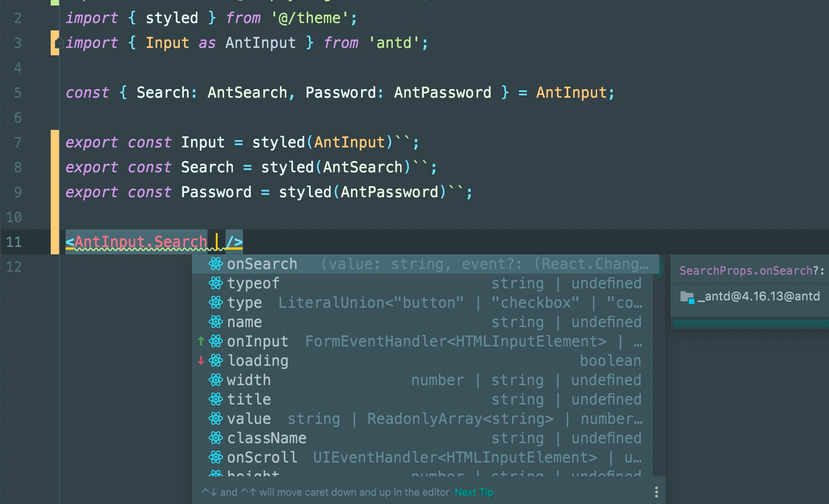Click the React icon next to typeof entry

pyautogui.click(x=215, y=283)
